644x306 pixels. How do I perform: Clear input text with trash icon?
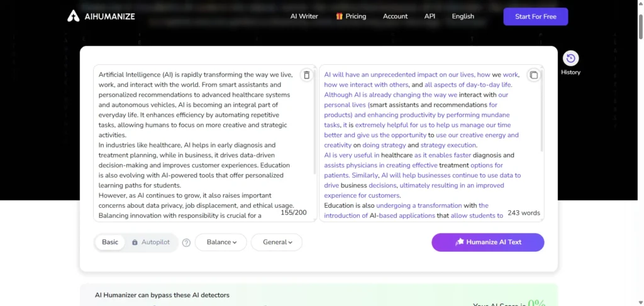[x=306, y=75]
